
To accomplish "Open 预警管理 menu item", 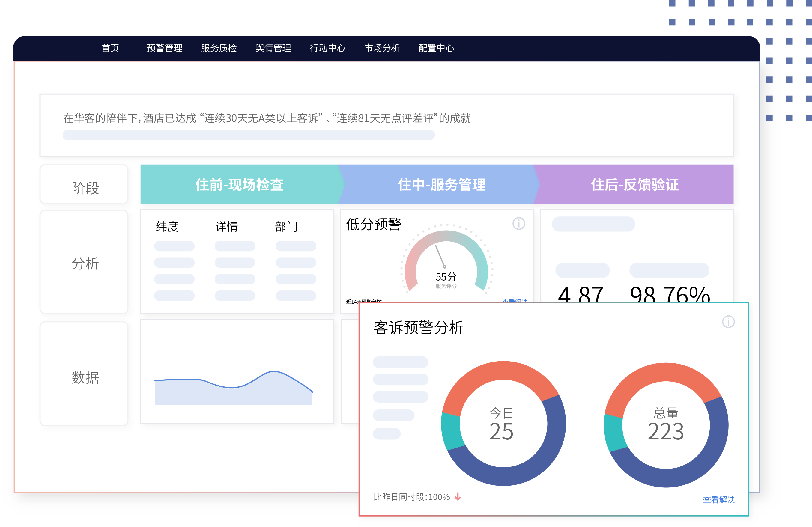I will coord(164,48).
